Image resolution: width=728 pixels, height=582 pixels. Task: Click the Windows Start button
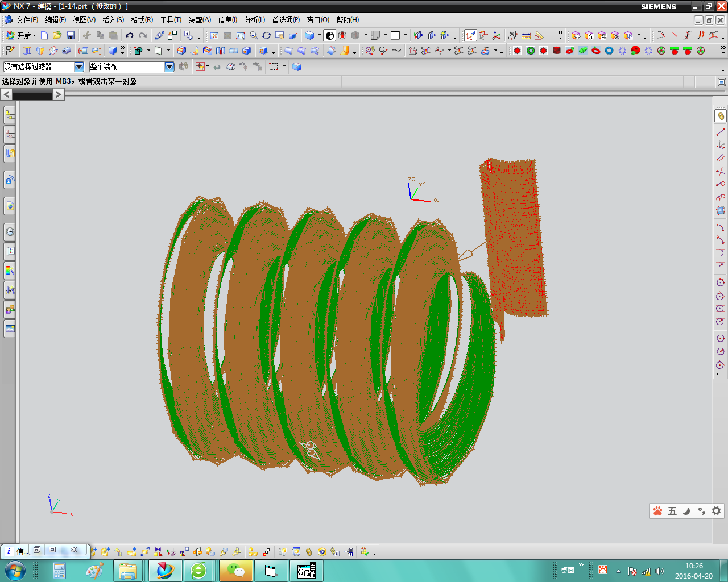coord(15,571)
